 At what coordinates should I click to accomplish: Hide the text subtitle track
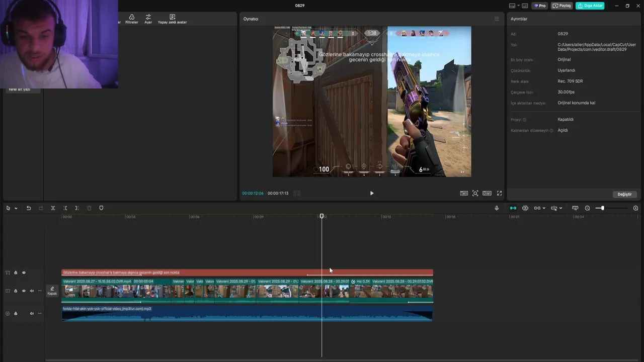(x=24, y=273)
